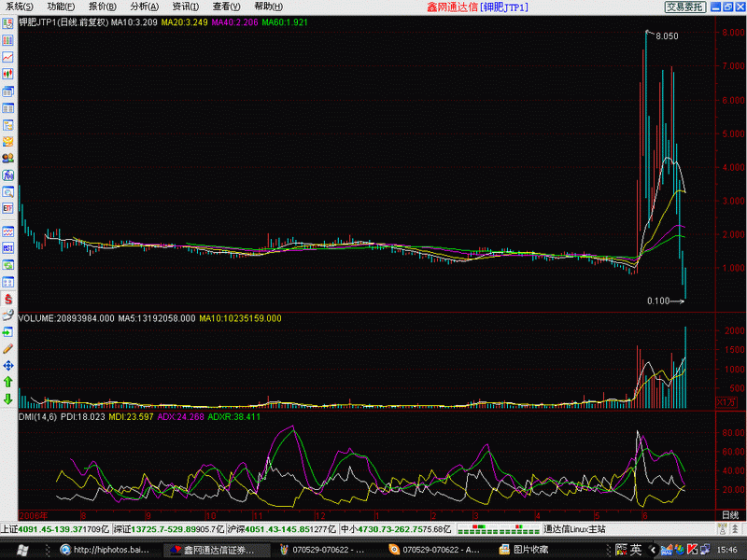The image size is (747, 560).
Task: Click the X1万 volume unit label
Action: pos(726,402)
